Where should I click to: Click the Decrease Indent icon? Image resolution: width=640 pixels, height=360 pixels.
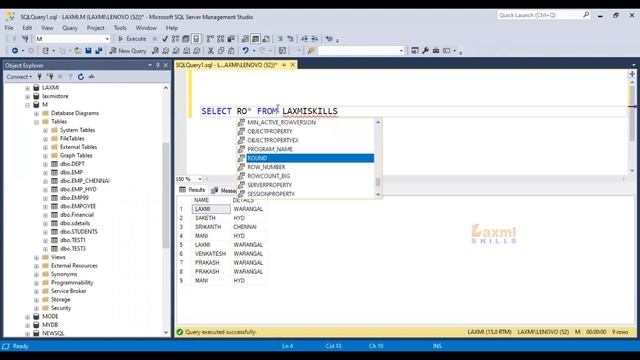(304, 39)
